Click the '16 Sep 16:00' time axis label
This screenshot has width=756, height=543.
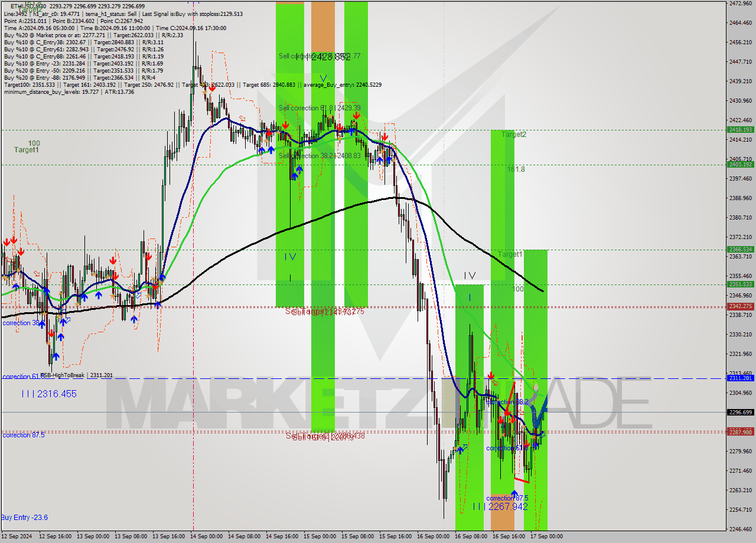pyautogui.click(x=509, y=537)
